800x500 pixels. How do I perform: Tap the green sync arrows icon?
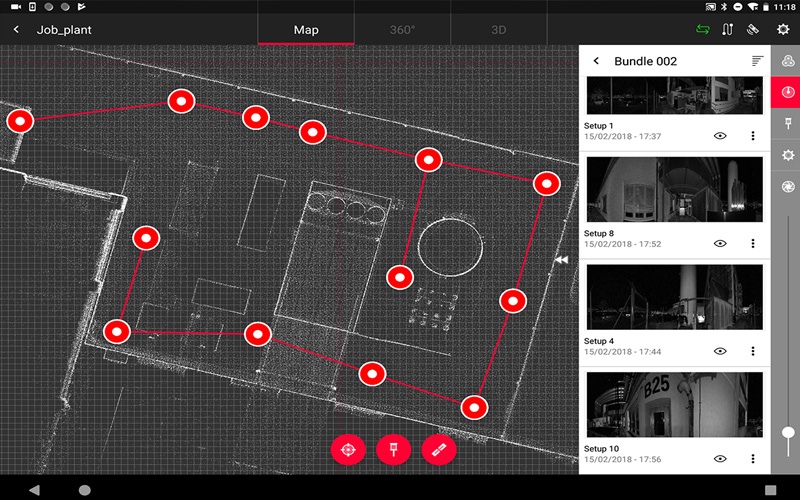point(703,30)
